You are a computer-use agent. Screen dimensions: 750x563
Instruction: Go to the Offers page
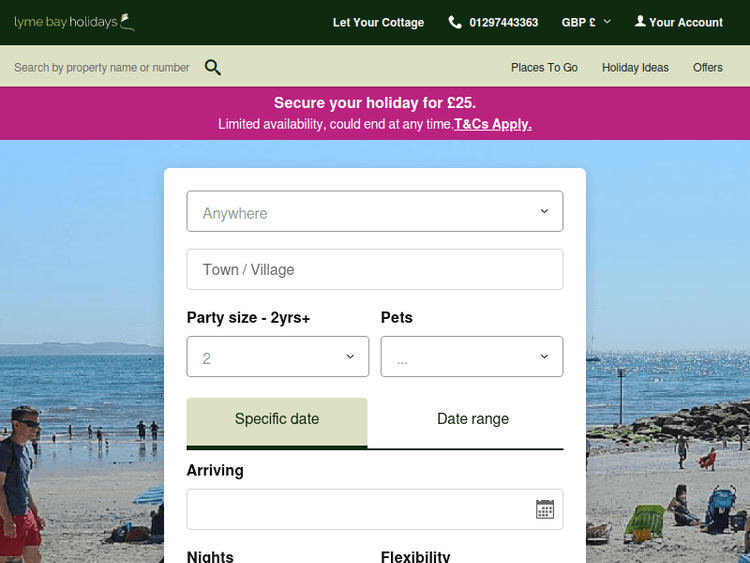[708, 68]
